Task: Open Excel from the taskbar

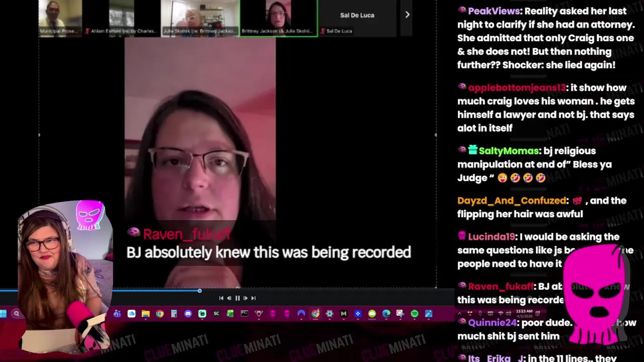Action: [230, 314]
